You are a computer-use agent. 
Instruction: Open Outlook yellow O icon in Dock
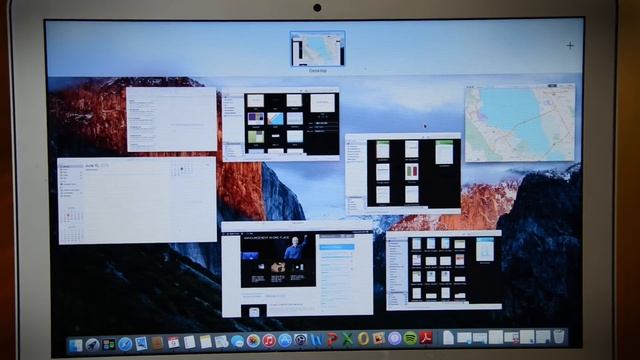(x=363, y=339)
